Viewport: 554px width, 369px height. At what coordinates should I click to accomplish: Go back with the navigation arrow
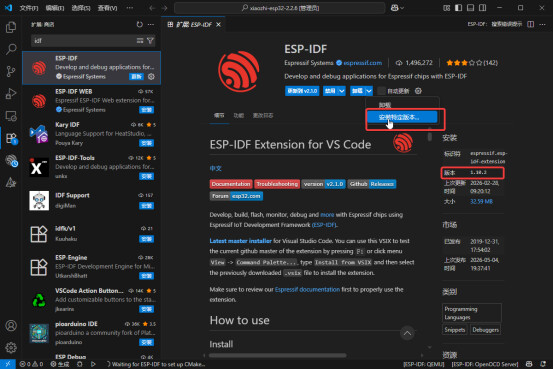(x=152, y=8)
